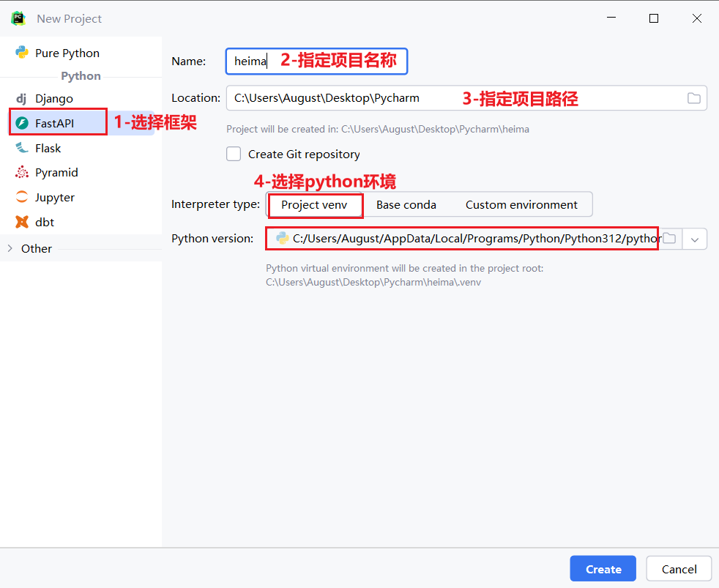Expand the Other project category
The image size is (719, 588).
click(x=10, y=248)
